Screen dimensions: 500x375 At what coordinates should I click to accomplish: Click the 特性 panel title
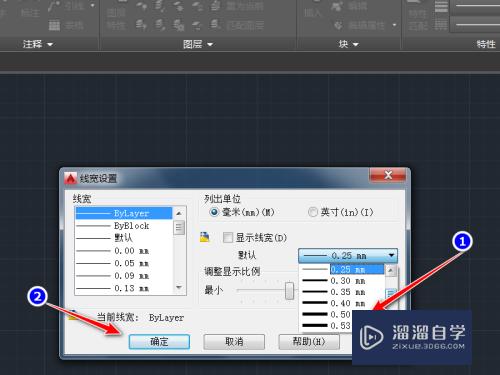click(x=486, y=44)
